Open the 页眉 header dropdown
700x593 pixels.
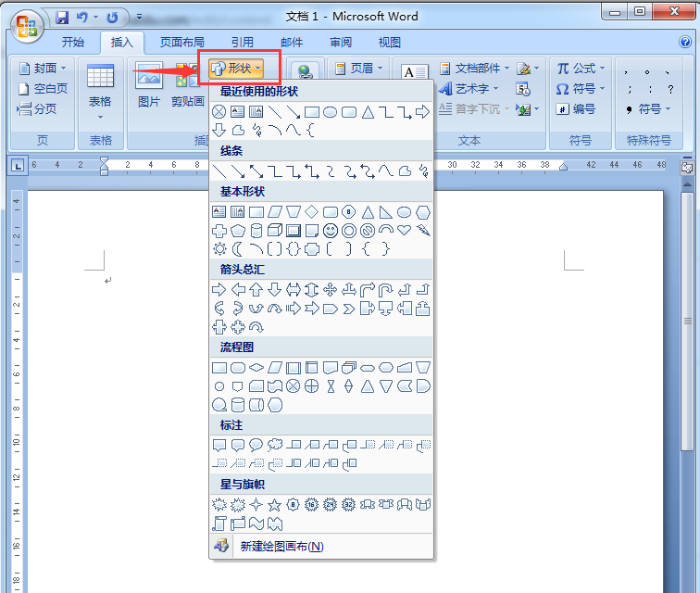pyautogui.click(x=359, y=69)
